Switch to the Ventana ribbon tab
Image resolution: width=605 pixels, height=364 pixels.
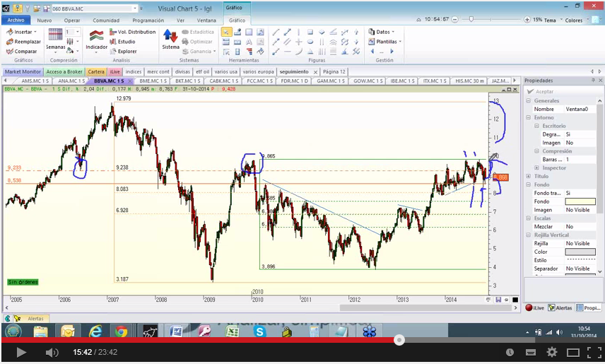coord(206,20)
